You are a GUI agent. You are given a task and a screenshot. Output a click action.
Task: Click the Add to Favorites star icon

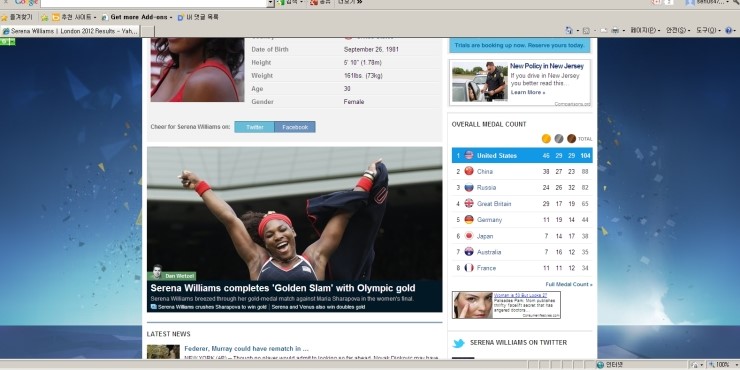[44, 17]
